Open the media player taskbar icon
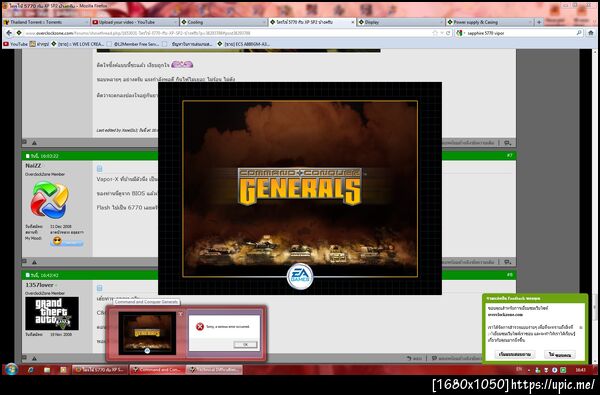The image size is (600, 395). coord(63,370)
